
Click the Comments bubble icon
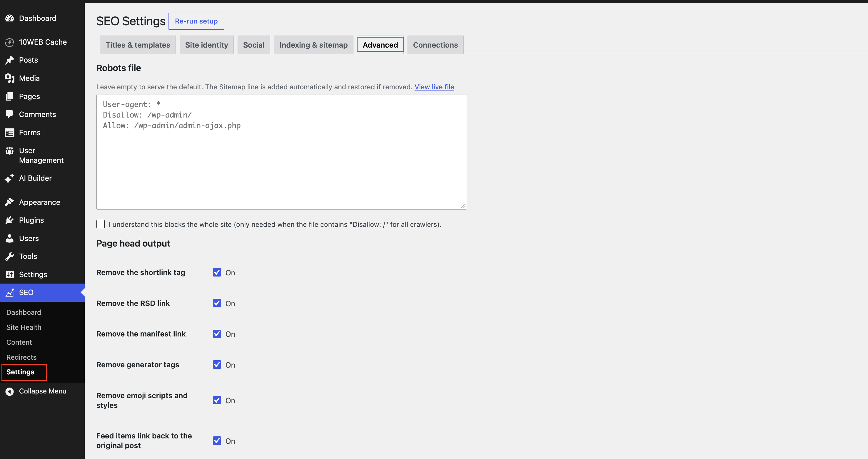(9, 115)
